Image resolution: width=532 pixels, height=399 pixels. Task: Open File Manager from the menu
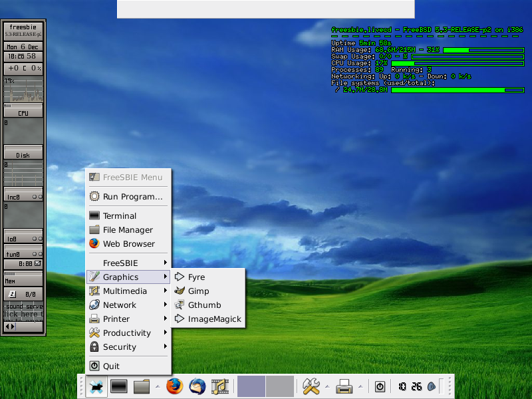point(128,229)
